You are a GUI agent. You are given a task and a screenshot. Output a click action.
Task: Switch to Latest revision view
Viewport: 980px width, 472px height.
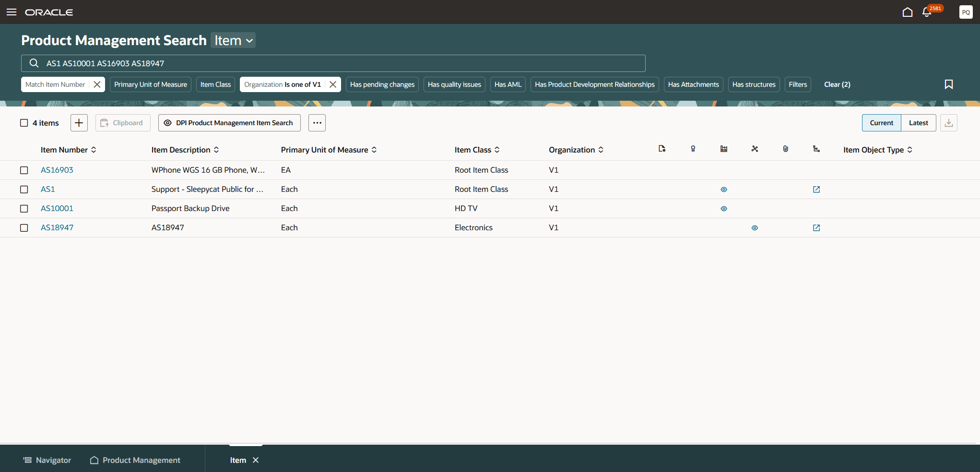pos(919,123)
